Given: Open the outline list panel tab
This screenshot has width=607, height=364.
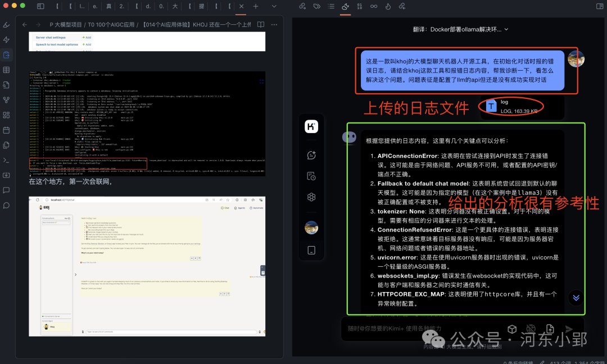Looking at the screenshot, I should (331, 6).
